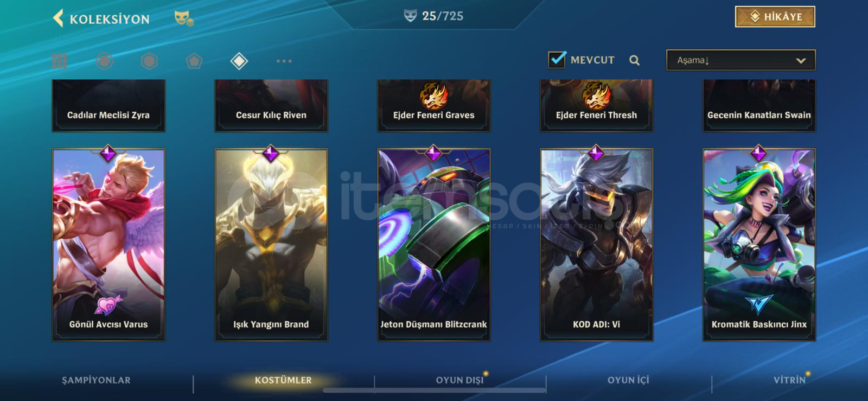This screenshot has height=401, width=868.
Task: Open the Kromatik Baskıncı Jinx skin card
Action: [759, 244]
